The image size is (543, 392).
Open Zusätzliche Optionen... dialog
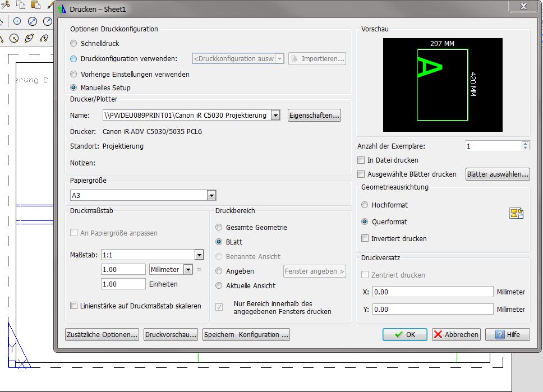[x=102, y=334]
